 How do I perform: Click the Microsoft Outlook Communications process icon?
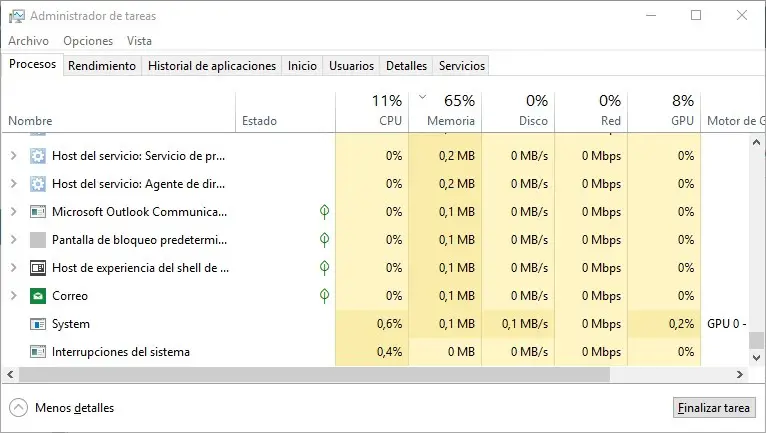[x=38, y=212]
